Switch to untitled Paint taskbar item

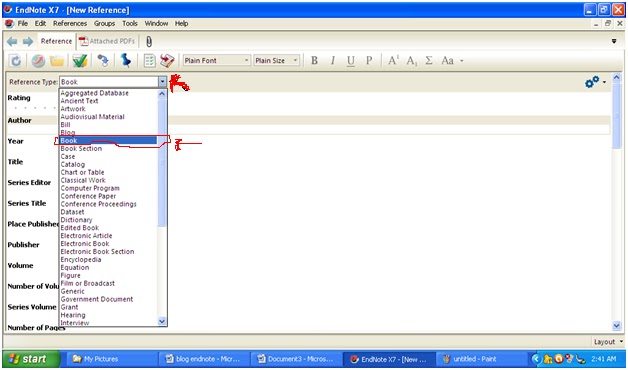[481, 359]
